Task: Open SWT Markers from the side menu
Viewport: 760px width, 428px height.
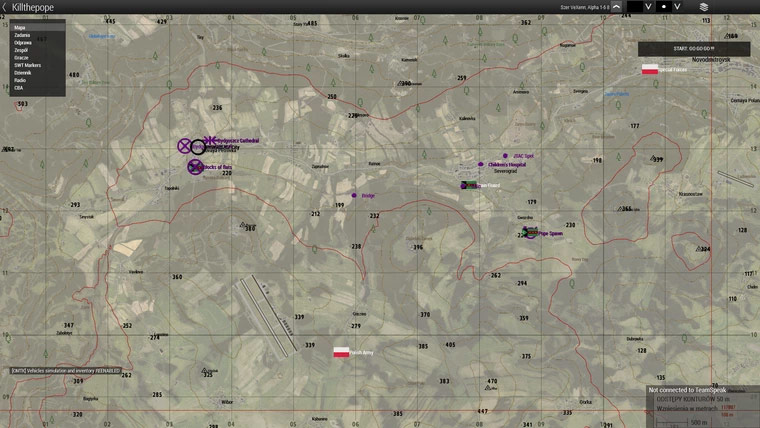Action: 26,66
